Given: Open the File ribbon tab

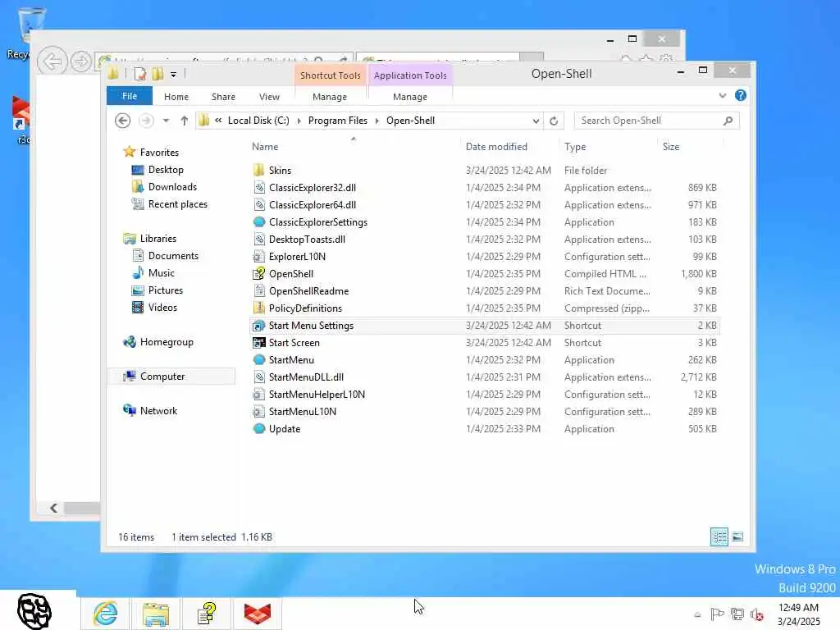Looking at the screenshot, I should click(x=130, y=96).
